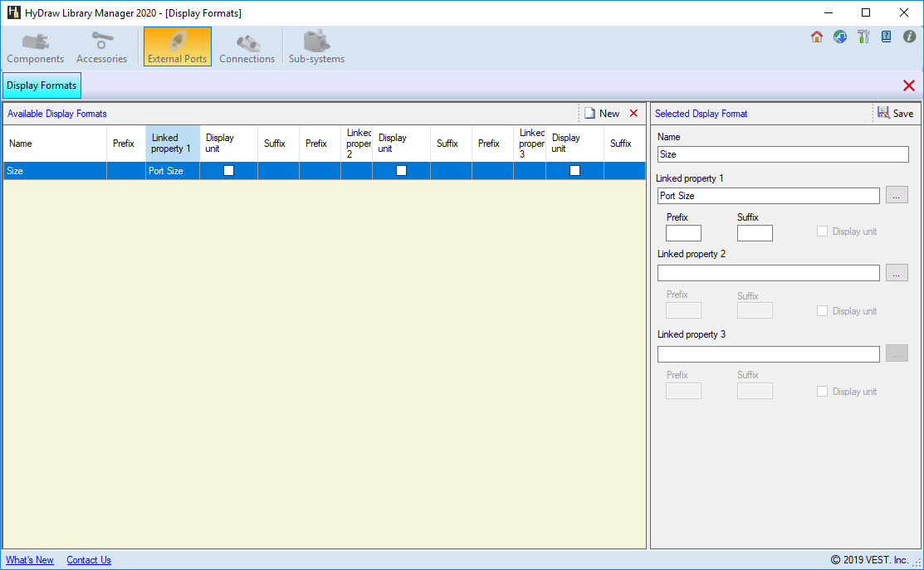
Task: Open the Components section
Action: [35, 47]
